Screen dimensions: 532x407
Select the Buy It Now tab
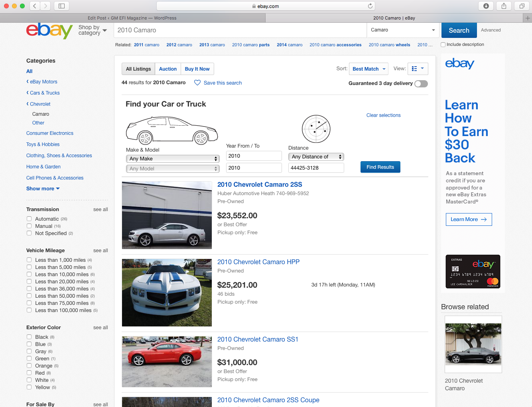[x=197, y=69]
